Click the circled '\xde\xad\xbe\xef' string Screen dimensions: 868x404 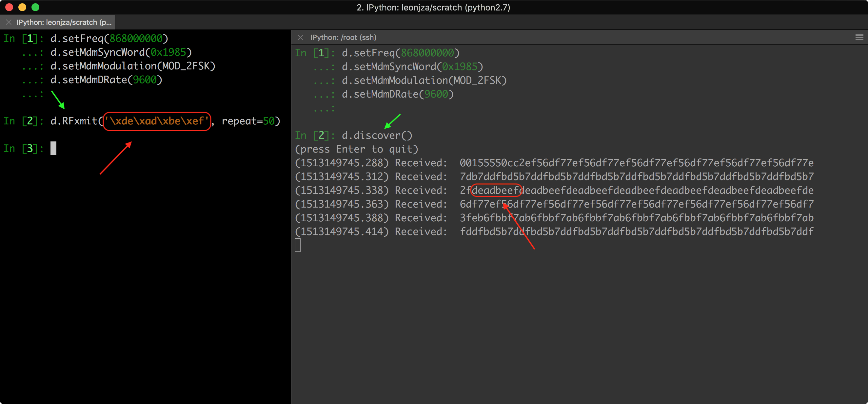(x=157, y=121)
